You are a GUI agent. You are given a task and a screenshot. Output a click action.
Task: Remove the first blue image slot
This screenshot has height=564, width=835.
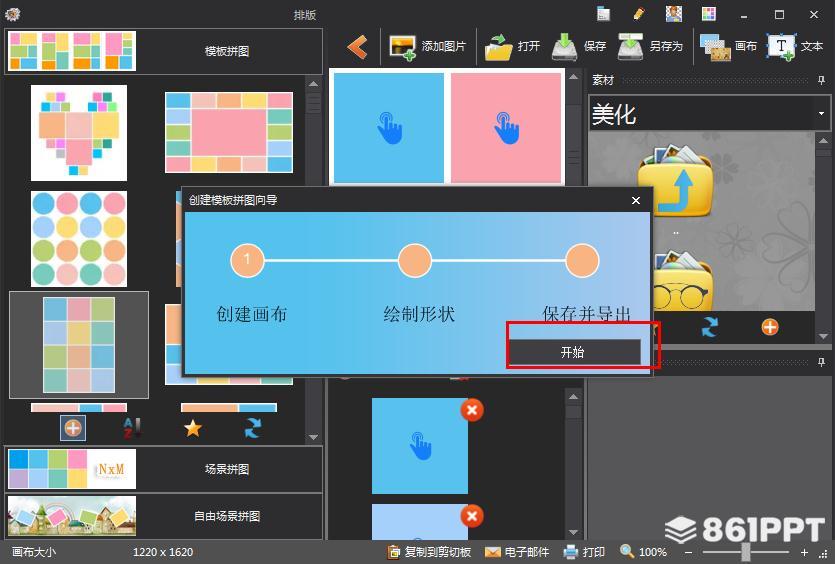pos(472,410)
